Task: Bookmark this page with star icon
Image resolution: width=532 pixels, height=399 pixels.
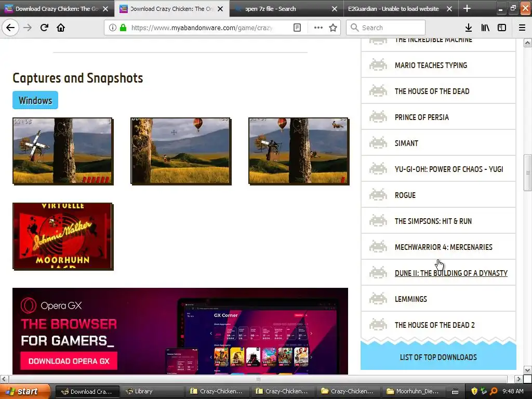Action: pos(333,28)
